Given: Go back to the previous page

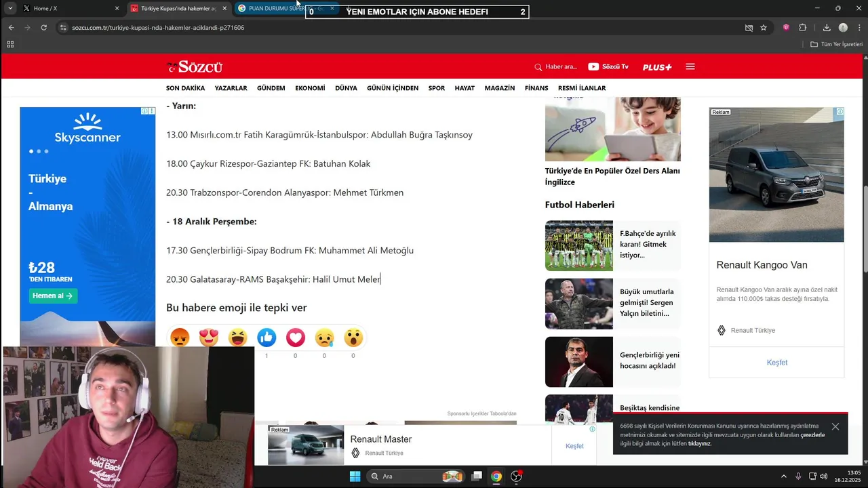Looking at the screenshot, I should (x=12, y=28).
